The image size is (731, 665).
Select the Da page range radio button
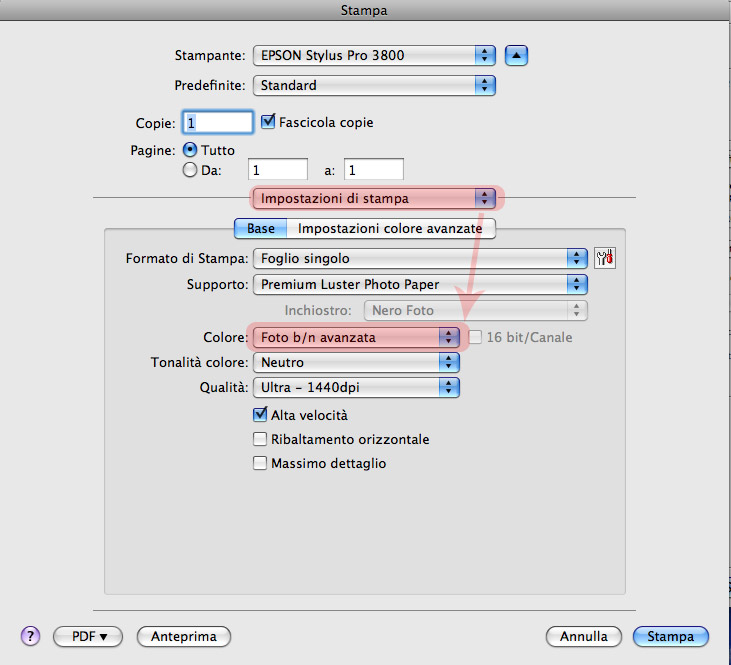[x=190, y=170]
